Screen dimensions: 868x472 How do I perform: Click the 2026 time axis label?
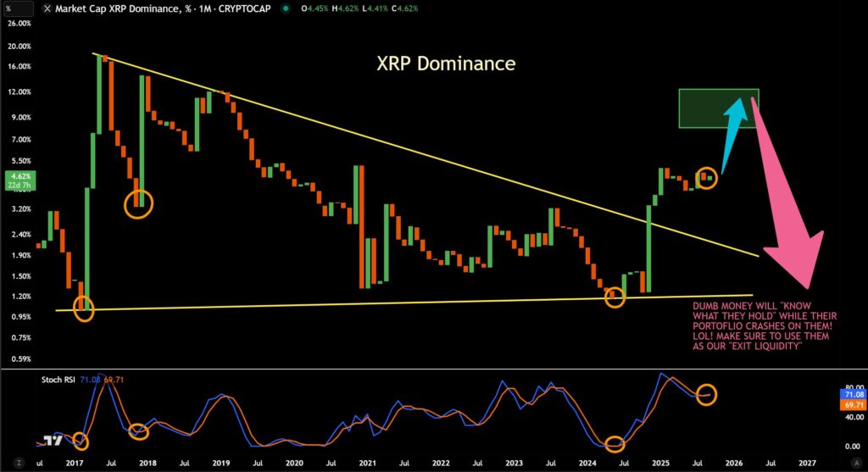pyautogui.click(x=734, y=464)
